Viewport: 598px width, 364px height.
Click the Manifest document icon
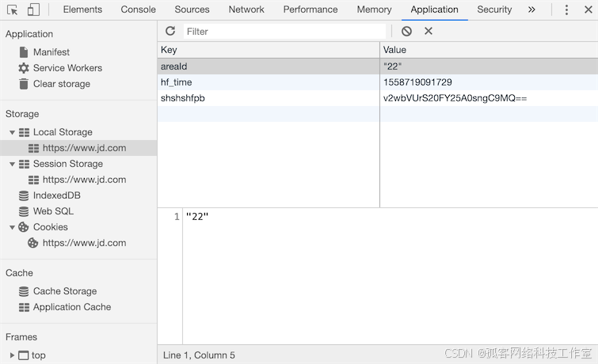pos(24,52)
